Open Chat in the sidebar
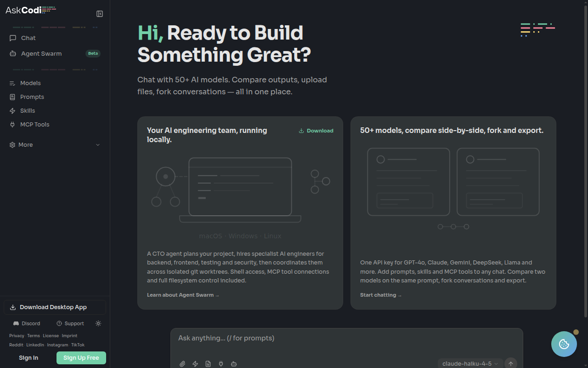 55,38
